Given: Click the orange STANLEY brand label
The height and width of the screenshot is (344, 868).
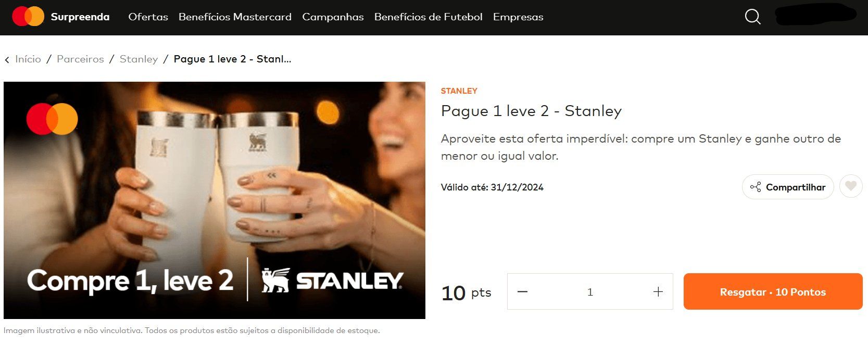Looking at the screenshot, I should (459, 91).
